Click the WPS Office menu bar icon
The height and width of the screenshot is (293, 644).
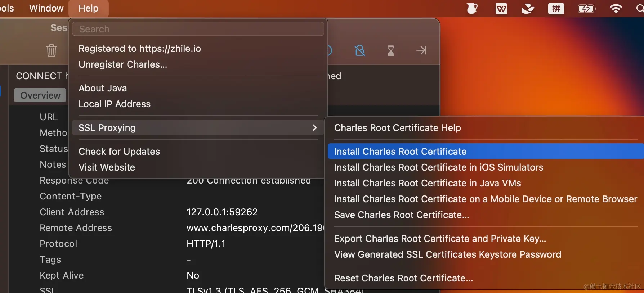(x=501, y=9)
